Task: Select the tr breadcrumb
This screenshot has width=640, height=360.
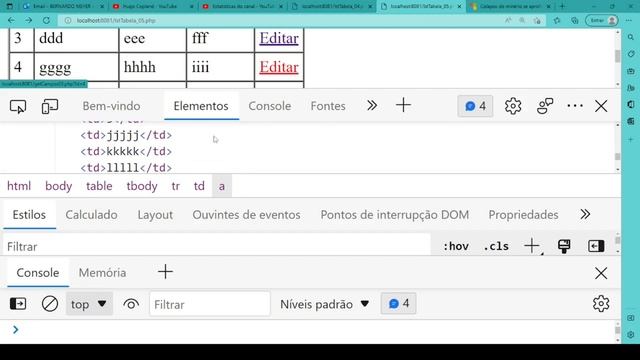Action: tap(176, 186)
